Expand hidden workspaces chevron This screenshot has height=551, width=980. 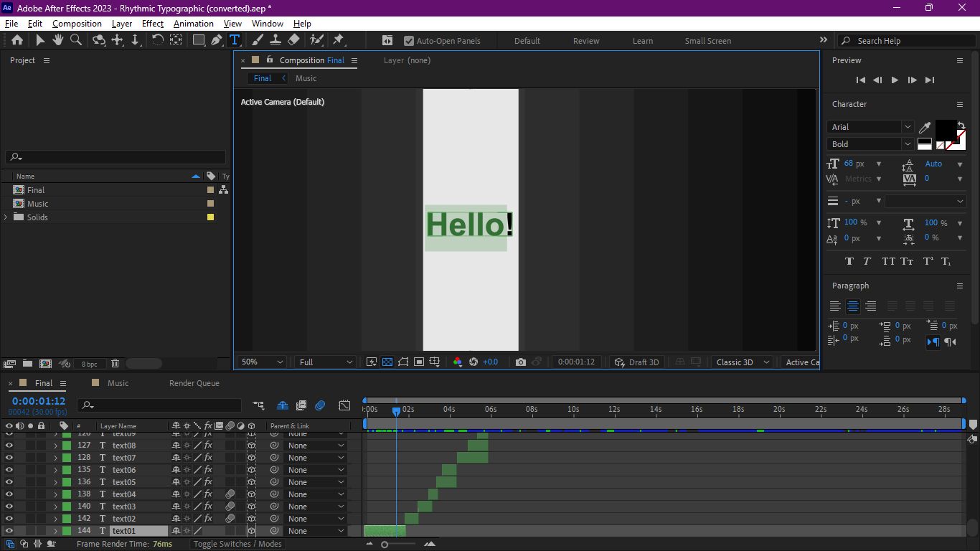point(824,40)
